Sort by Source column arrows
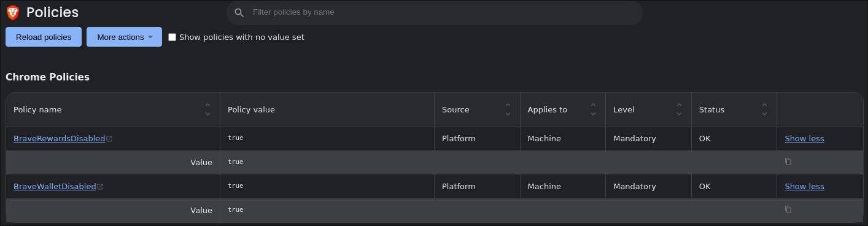868x226 pixels. (508, 109)
